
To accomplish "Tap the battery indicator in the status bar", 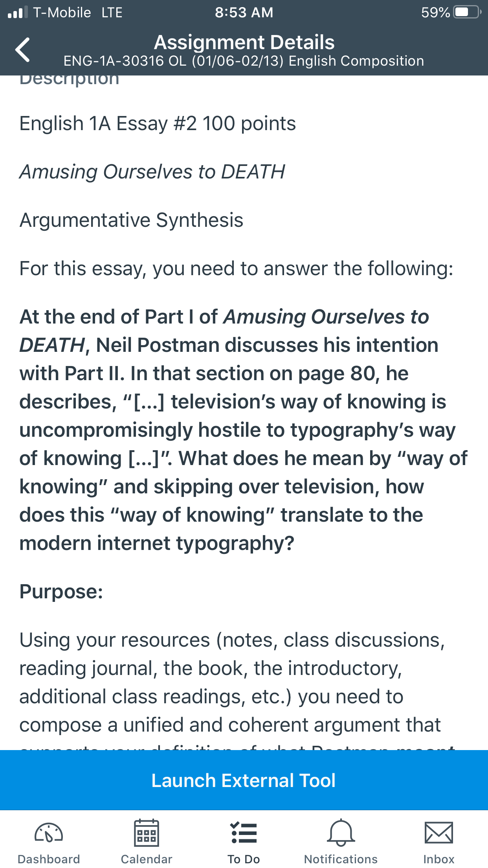I will click(467, 12).
